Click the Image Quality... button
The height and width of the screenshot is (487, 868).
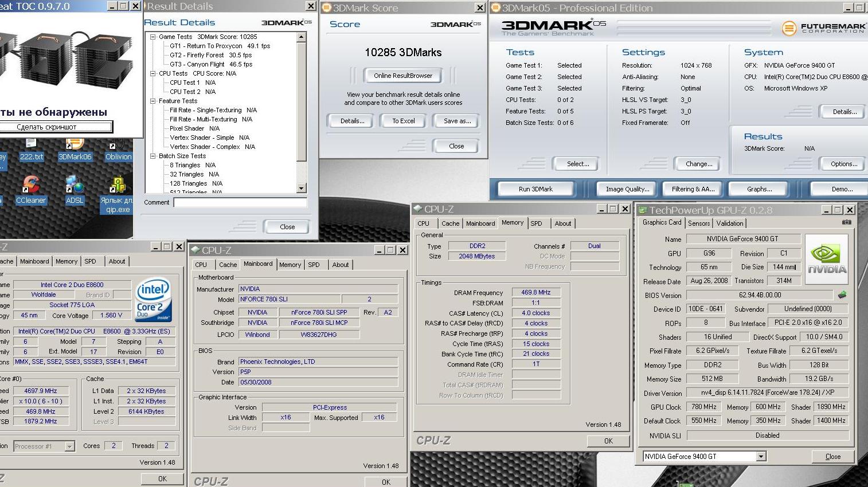click(x=627, y=189)
